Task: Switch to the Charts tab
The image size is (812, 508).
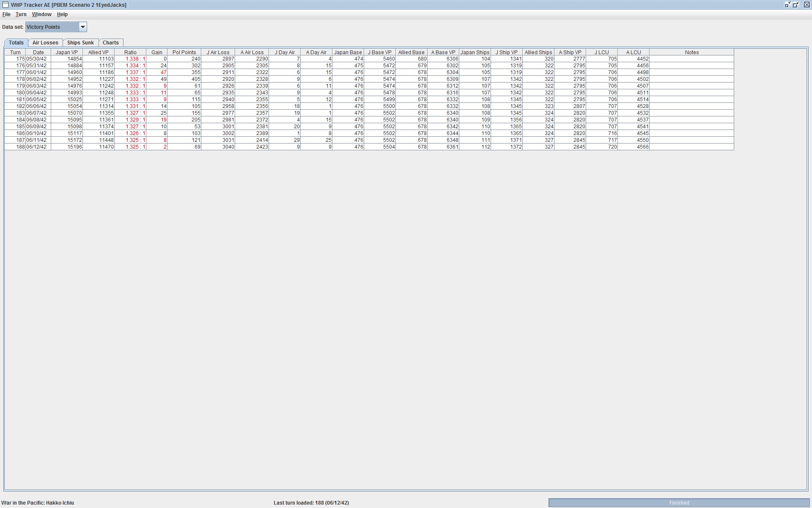Action: tap(110, 43)
